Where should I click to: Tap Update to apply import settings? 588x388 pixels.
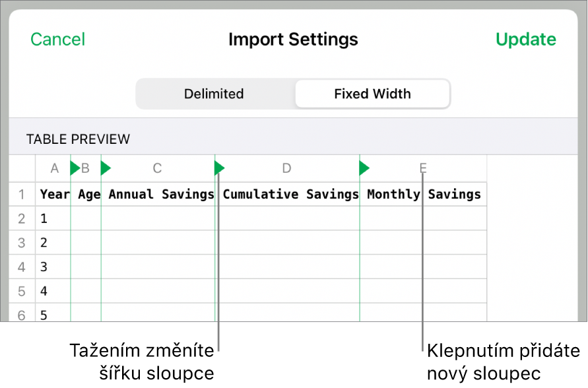coord(526,40)
